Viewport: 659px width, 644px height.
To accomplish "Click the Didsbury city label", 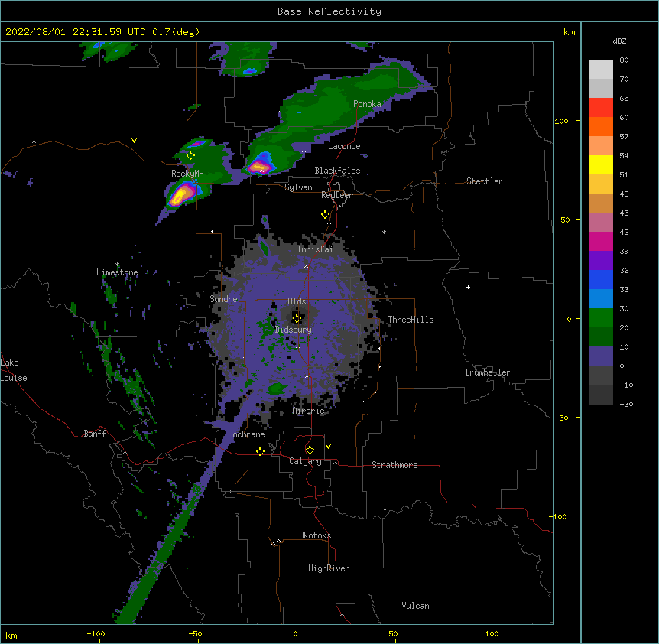I will (x=294, y=330).
